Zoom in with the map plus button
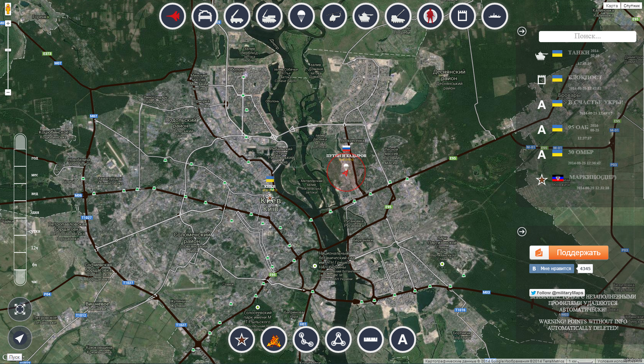The width and height of the screenshot is (644, 364). (x=8, y=23)
